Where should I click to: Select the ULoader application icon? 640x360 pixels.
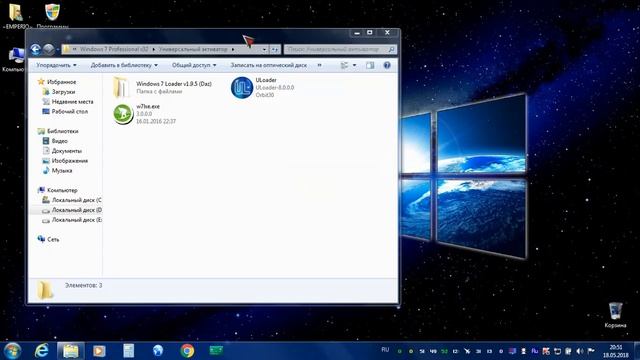coord(242,87)
